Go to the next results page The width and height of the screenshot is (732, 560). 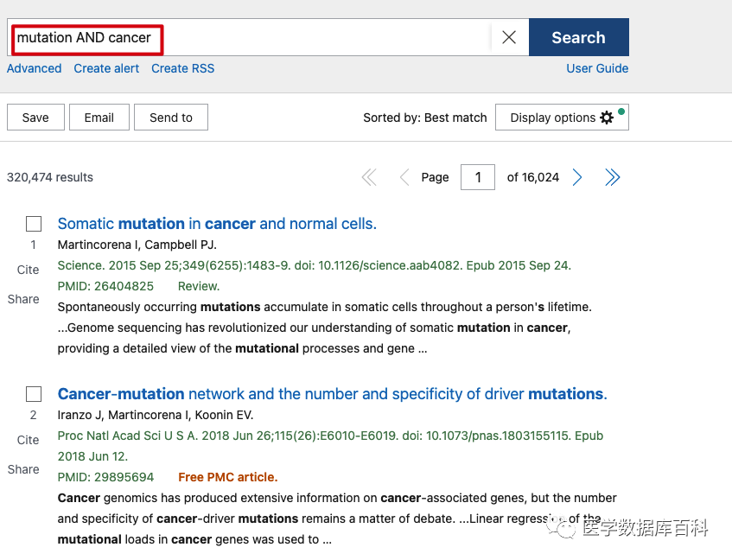pyautogui.click(x=577, y=177)
